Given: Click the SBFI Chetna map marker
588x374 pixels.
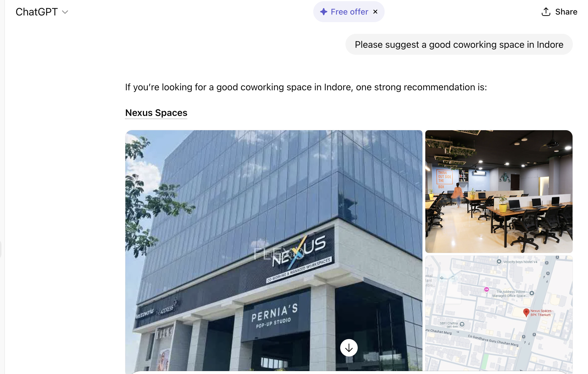Looking at the screenshot, I should click(x=462, y=324).
